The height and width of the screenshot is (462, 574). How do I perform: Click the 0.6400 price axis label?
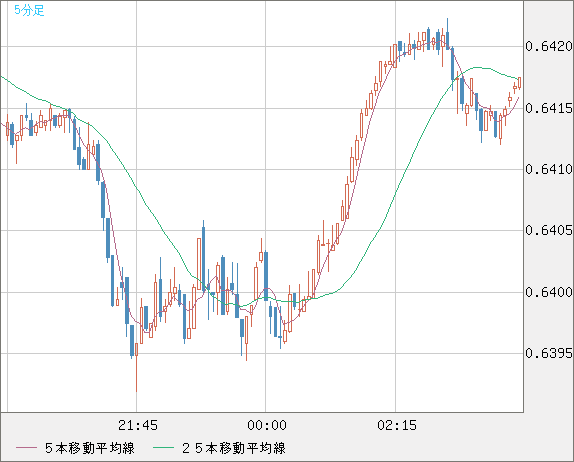coord(549,293)
